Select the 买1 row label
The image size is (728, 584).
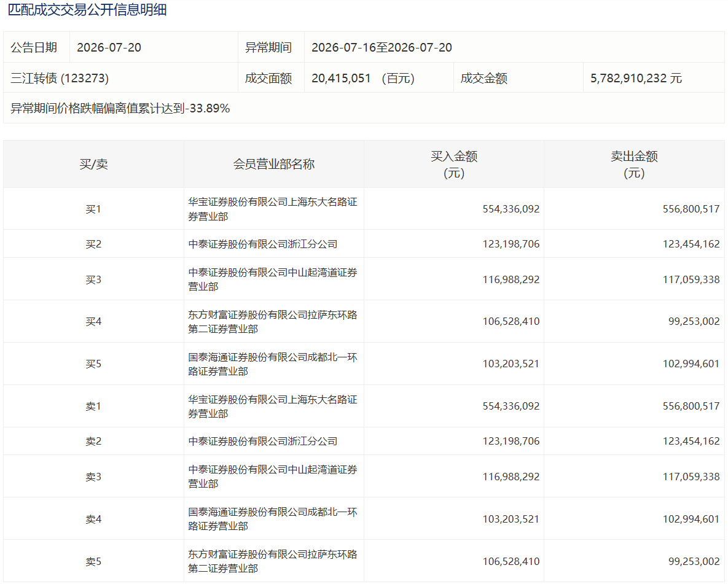(93, 209)
